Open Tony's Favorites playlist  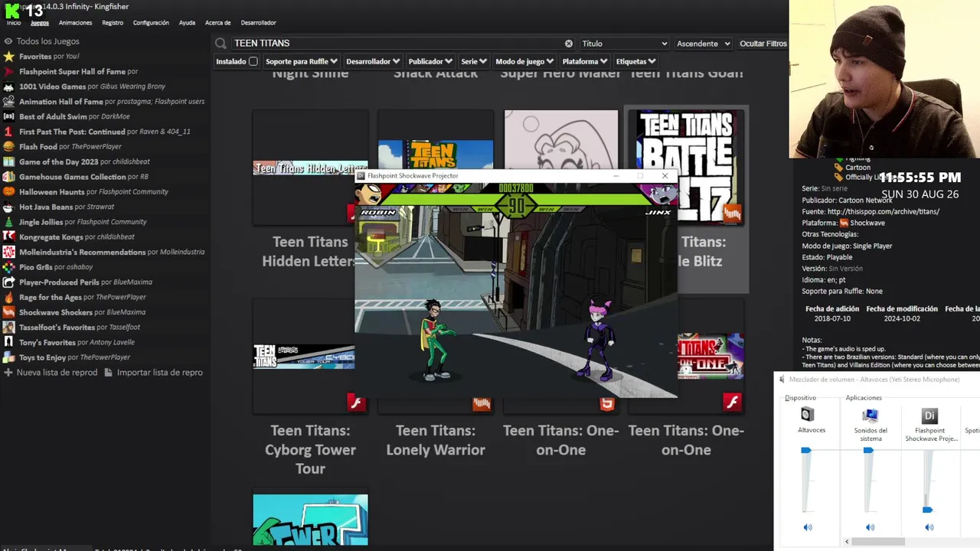[77, 342]
